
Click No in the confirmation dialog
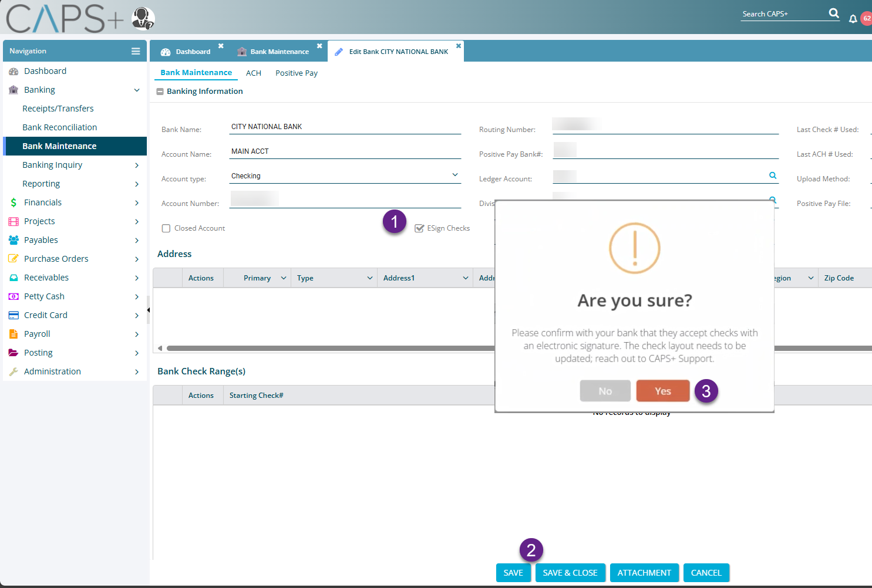click(x=605, y=391)
